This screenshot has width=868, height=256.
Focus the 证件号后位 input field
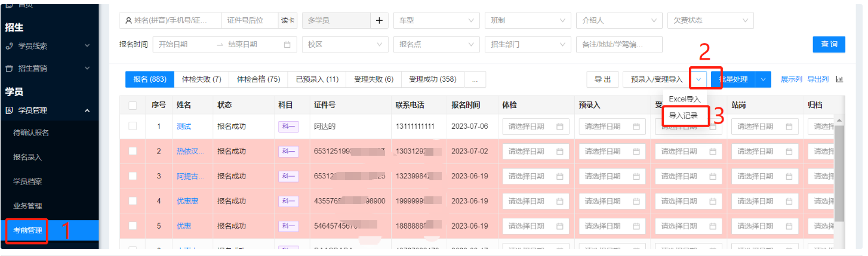coord(250,20)
